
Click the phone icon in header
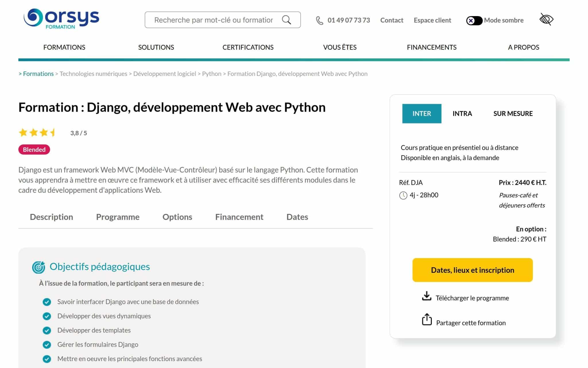click(319, 20)
